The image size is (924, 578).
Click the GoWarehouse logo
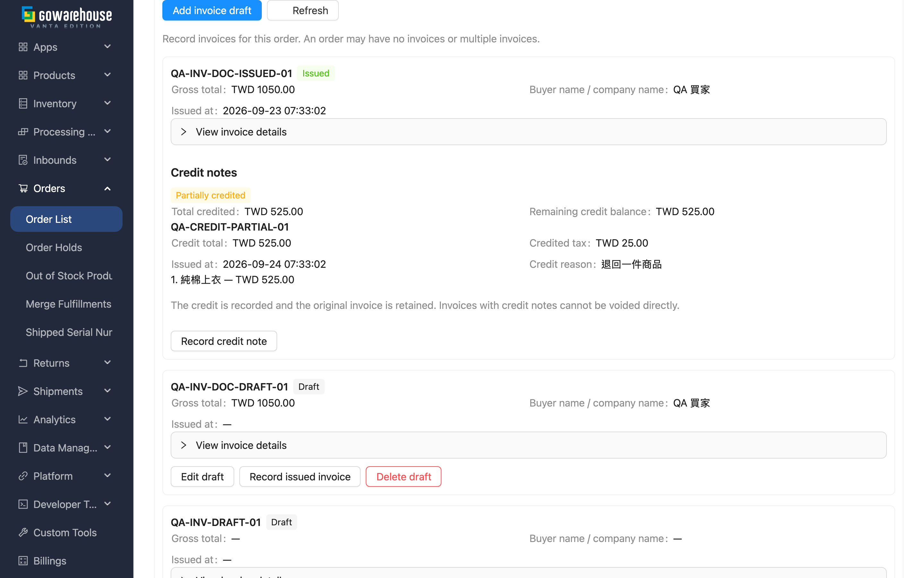point(66,17)
